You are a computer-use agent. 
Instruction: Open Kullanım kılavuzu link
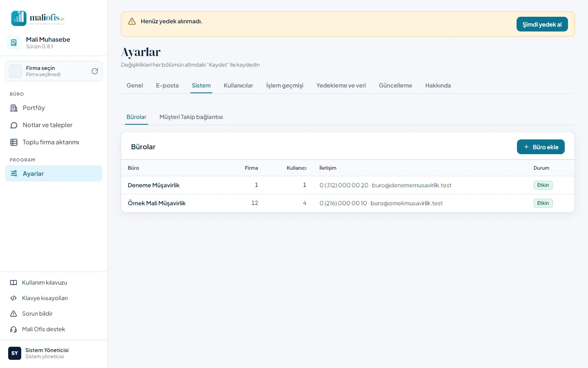53,283
